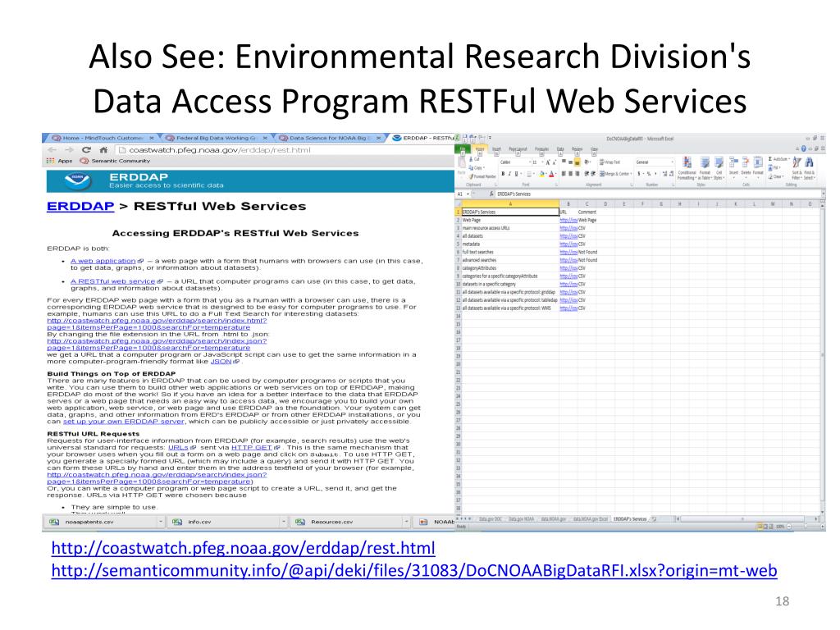Screen dimensions: 840x630
Task: Open 'A web application' link
Action: (103, 261)
